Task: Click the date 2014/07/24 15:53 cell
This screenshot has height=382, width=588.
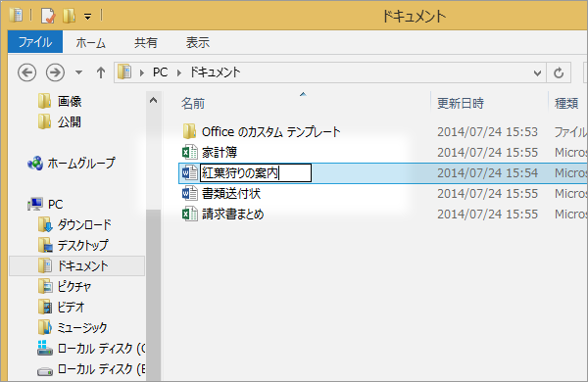Action: [x=487, y=132]
